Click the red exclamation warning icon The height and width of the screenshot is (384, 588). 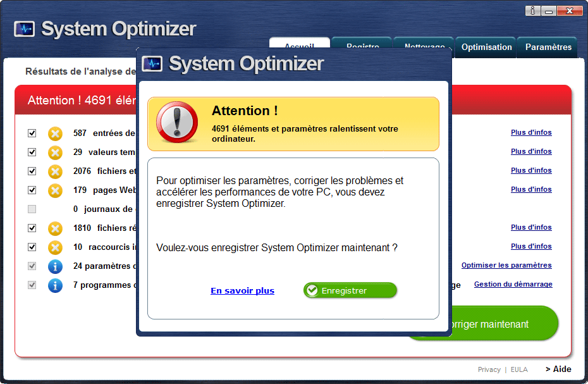tap(177, 122)
